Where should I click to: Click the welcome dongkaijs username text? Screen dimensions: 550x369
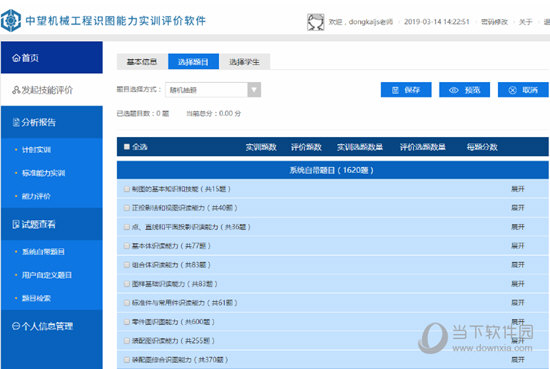point(361,22)
